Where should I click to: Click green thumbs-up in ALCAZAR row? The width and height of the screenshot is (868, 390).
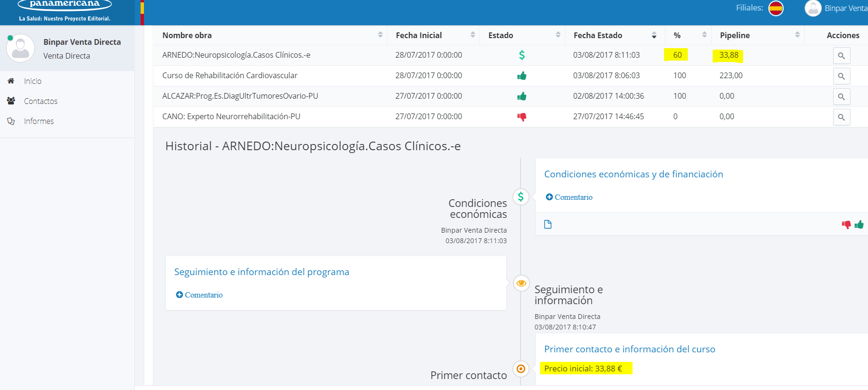click(522, 96)
